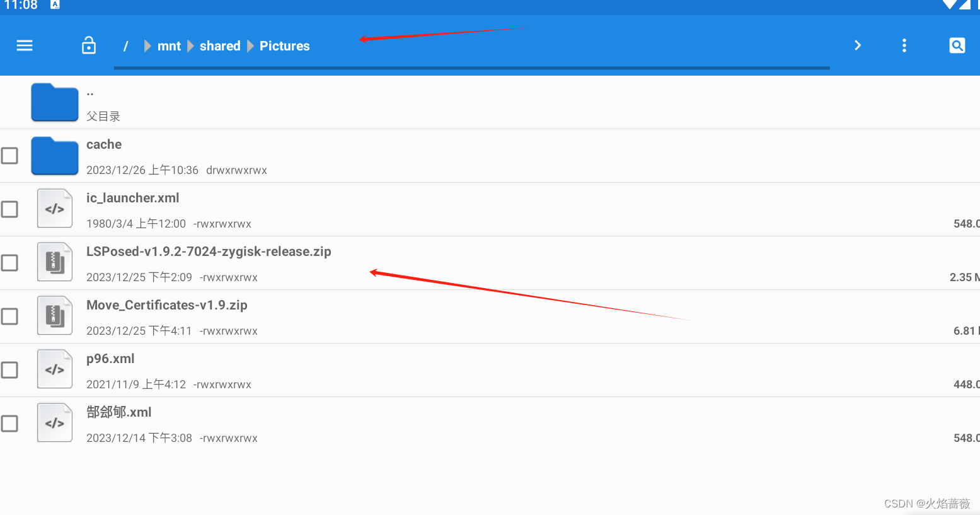Open the parent directory folder icon
The image size is (980, 515).
[55, 102]
